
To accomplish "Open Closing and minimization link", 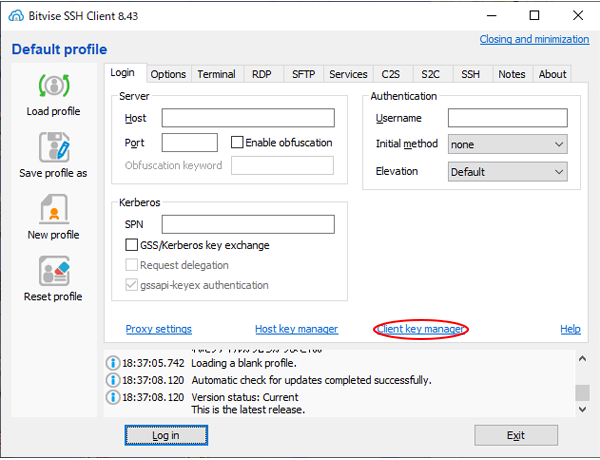I will (534, 39).
